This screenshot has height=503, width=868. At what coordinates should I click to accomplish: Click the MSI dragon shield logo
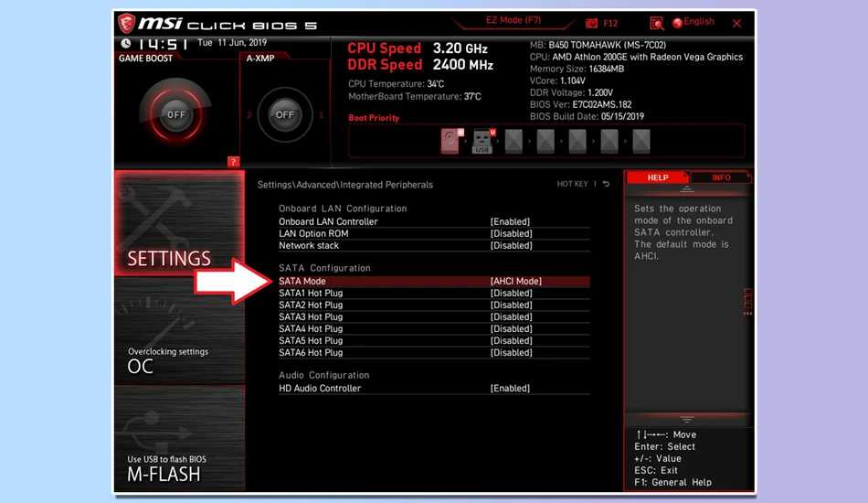click(x=126, y=23)
